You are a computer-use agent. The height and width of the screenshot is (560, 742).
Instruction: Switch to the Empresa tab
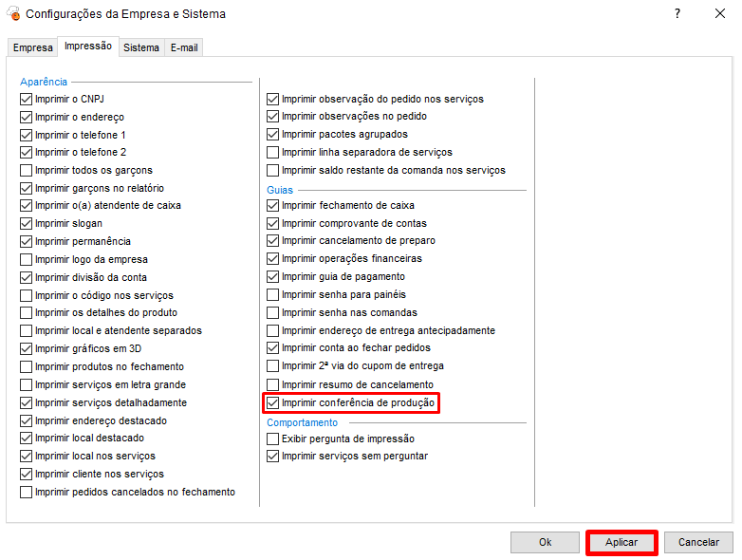[x=32, y=47]
